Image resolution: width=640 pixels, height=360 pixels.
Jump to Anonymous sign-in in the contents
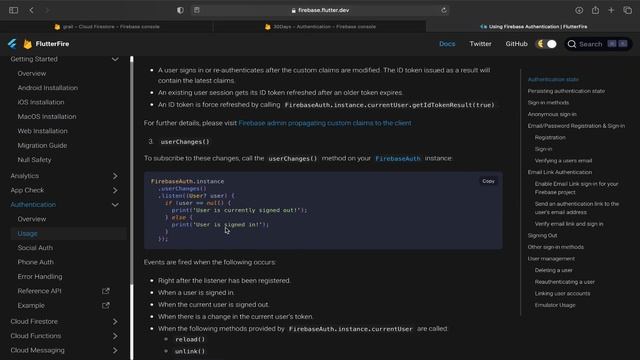552,114
